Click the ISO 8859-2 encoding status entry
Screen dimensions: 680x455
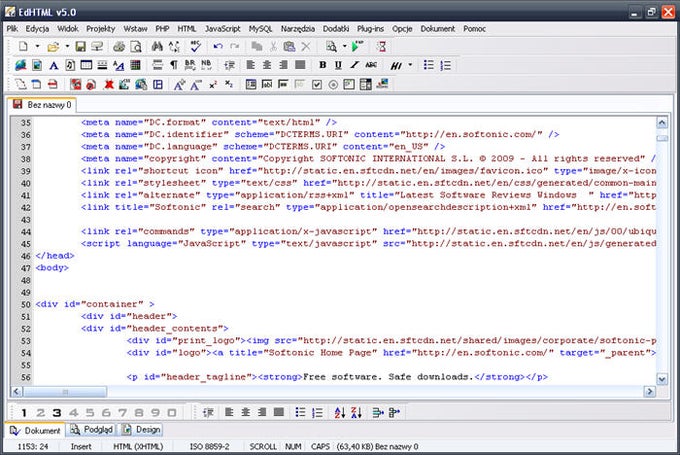click(x=209, y=446)
